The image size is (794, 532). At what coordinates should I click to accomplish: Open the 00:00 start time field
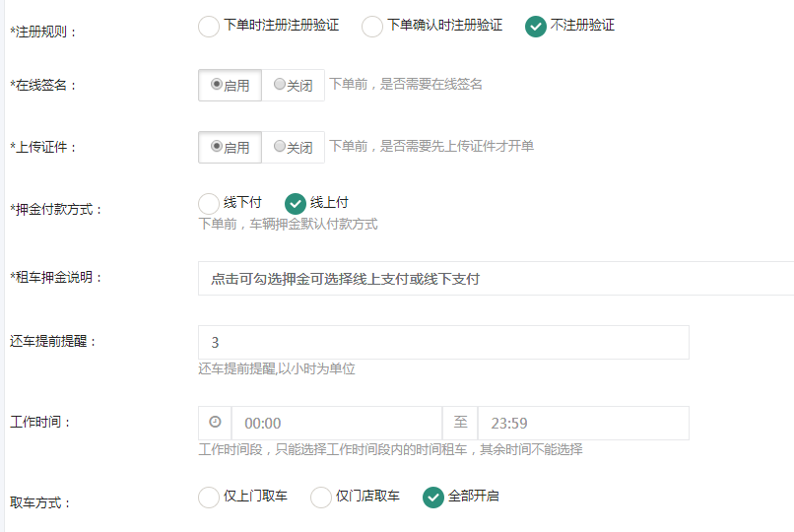point(337,423)
